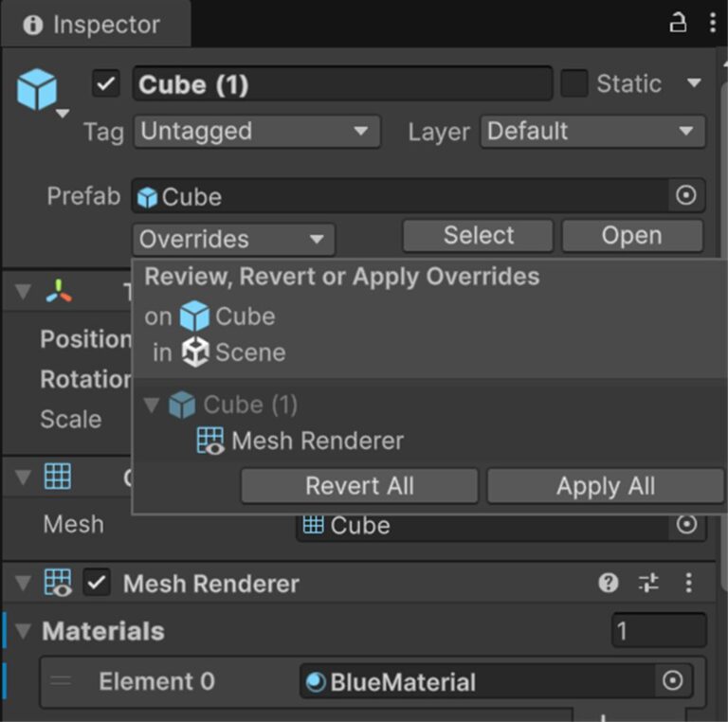
Task: Click the Apply All button
Action: (x=606, y=486)
